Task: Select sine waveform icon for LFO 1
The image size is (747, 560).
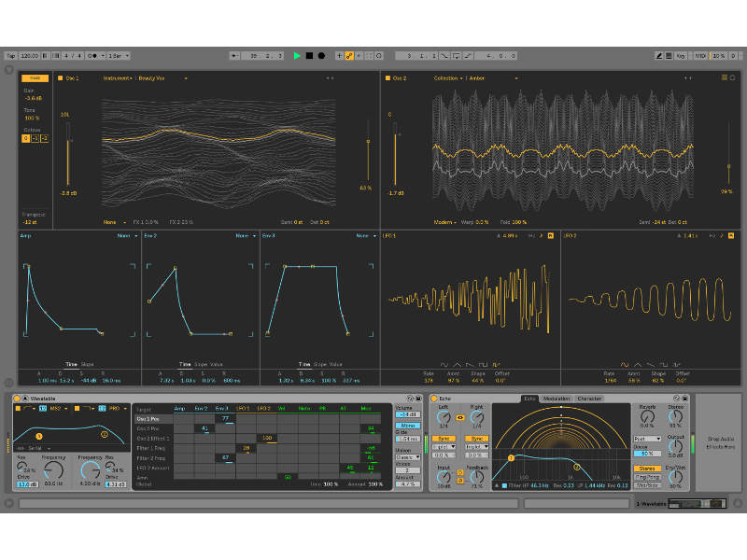Action: (444, 365)
